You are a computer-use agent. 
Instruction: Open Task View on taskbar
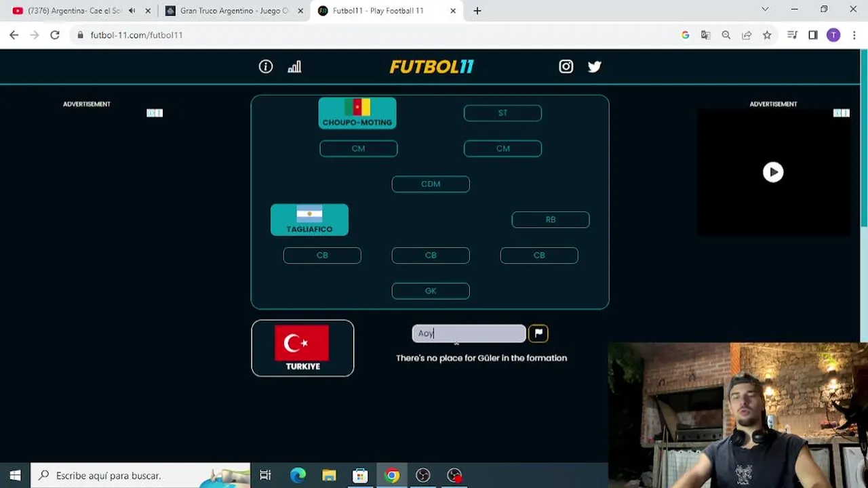coord(265,476)
